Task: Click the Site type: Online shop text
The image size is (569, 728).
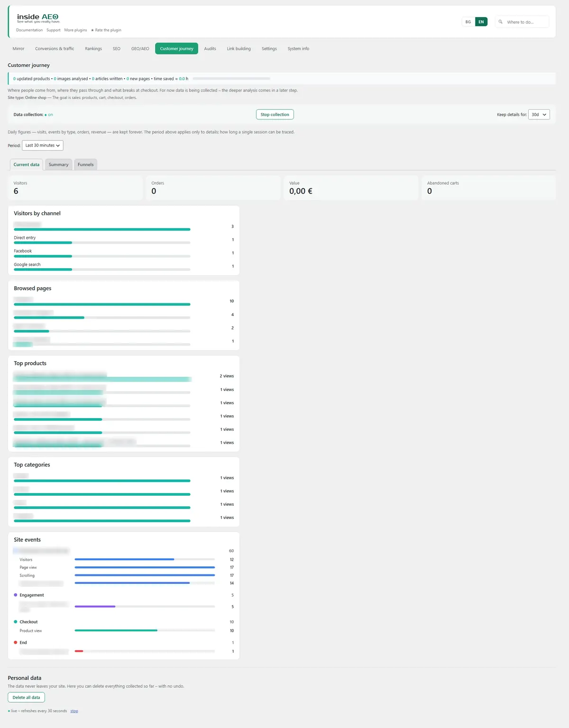Action: pos(27,98)
